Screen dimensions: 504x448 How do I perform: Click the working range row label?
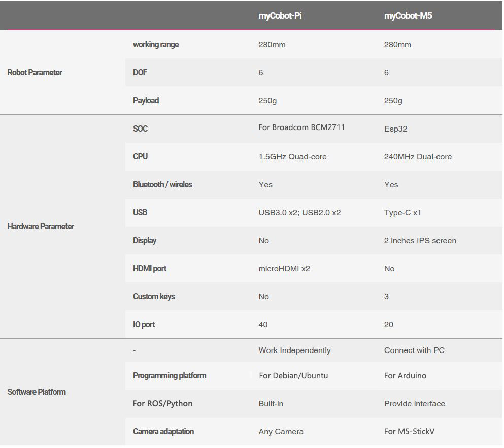156,45
